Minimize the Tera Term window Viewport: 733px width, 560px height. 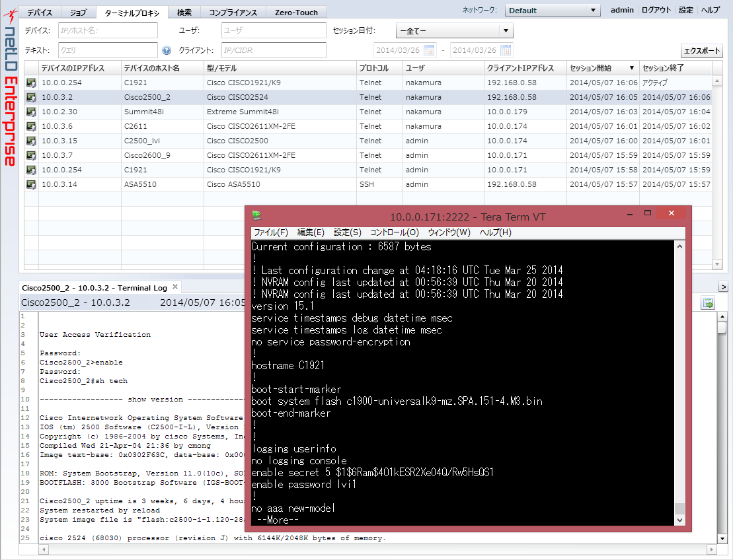point(630,213)
